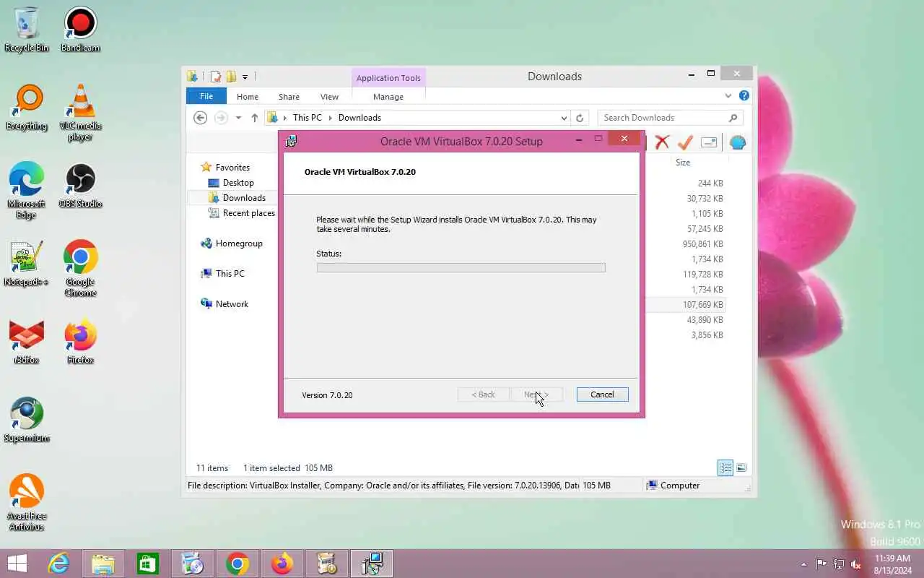Launch Microsoft Edge from the desktop

click(27, 190)
